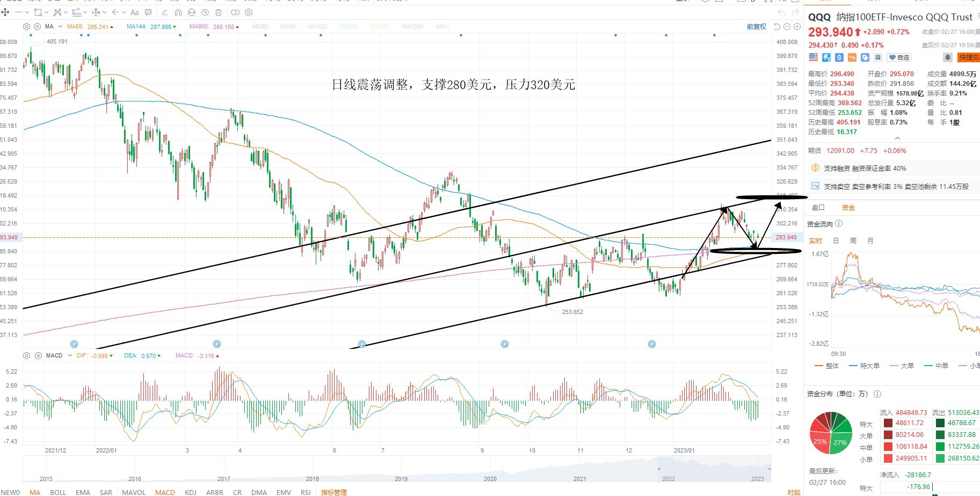Select 日 capital flow period
Screen dimensions: 980x496
coord(836,241)
